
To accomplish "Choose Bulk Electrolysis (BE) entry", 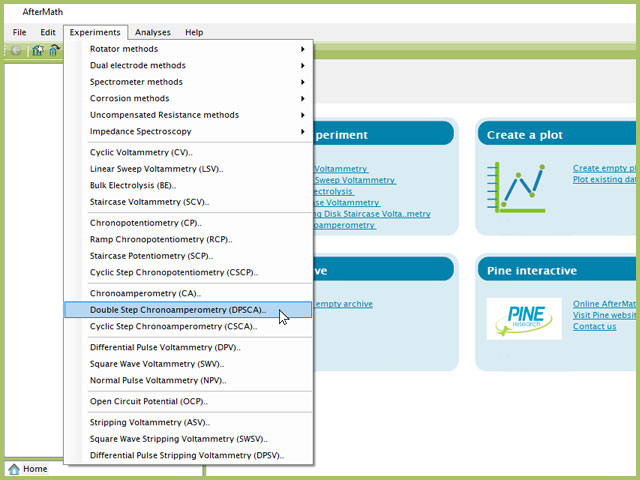I will (x=189, y=185).
